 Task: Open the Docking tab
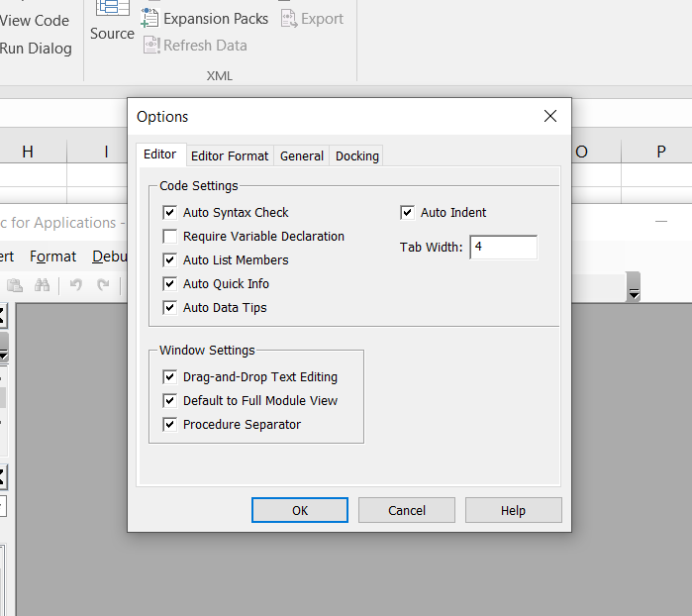point(356,155)
